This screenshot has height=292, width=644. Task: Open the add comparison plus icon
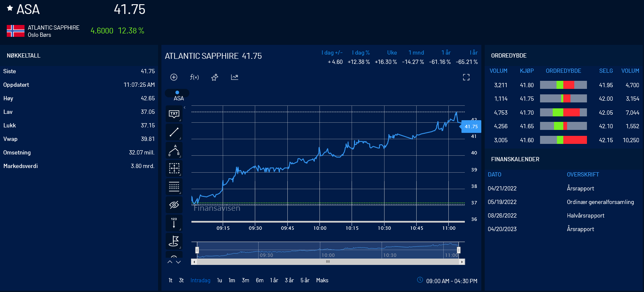(174, 77)
